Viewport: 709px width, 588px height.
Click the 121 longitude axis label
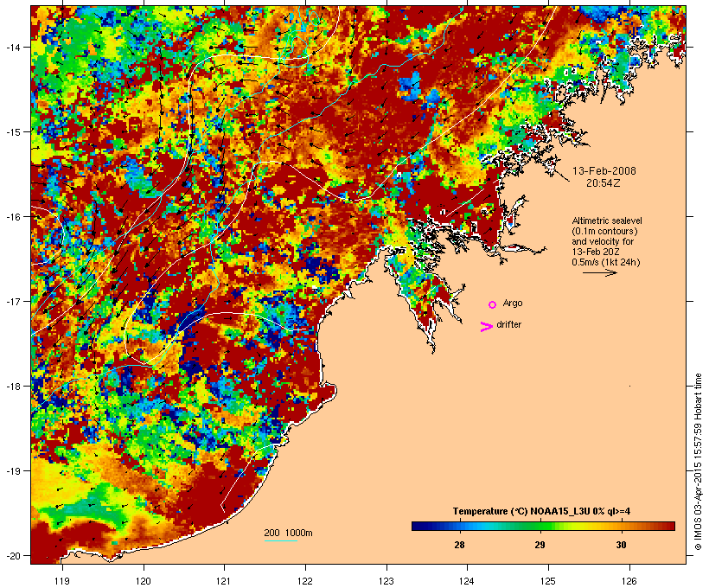(224, 581)
